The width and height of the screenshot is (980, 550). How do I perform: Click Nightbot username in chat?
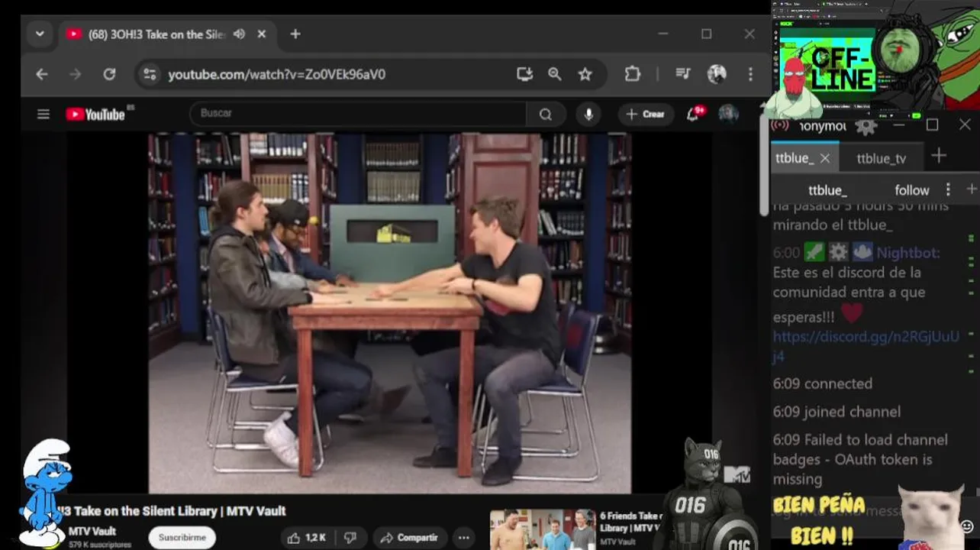pyautogui.click(x=908, y=253)
